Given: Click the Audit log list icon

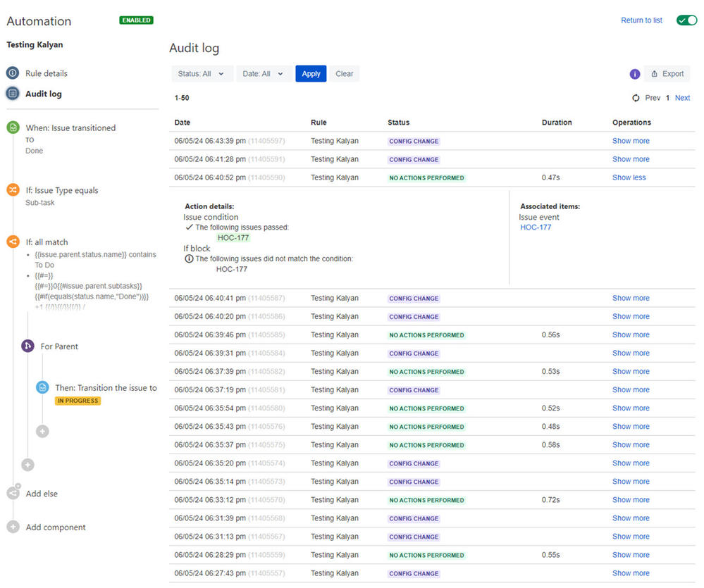Looking at the screenshot, I should pyautogui.click(x=13, y=94).
